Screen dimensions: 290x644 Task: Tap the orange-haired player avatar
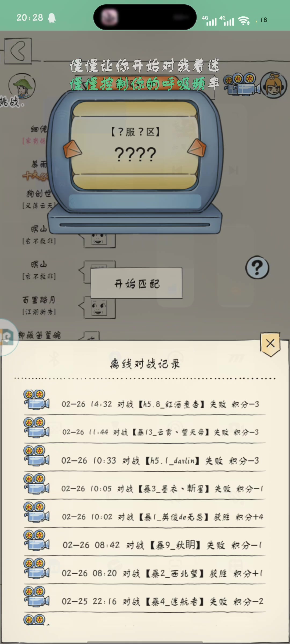point(274,85)
